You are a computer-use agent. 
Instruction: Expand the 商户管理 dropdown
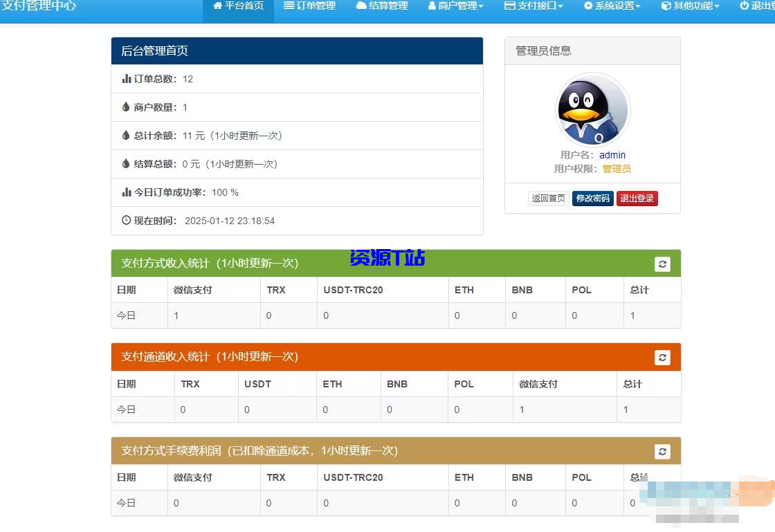[455, 6]
